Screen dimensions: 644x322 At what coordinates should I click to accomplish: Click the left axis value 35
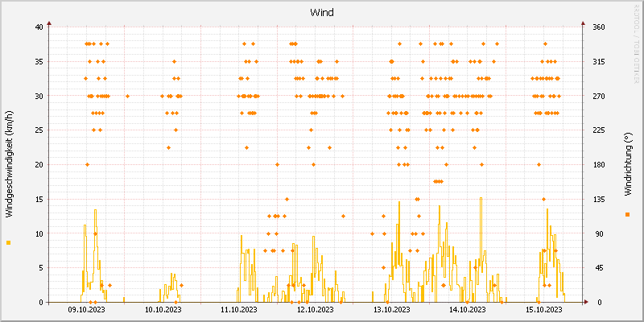click(39, 62)
